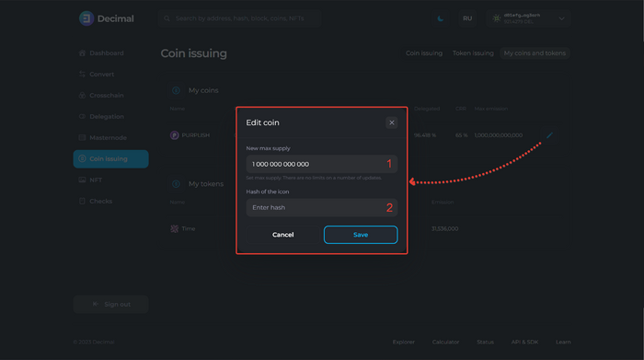Screen dimensions: 644x360
Task: Open Masternode in the sidebar
Action: 111,138
